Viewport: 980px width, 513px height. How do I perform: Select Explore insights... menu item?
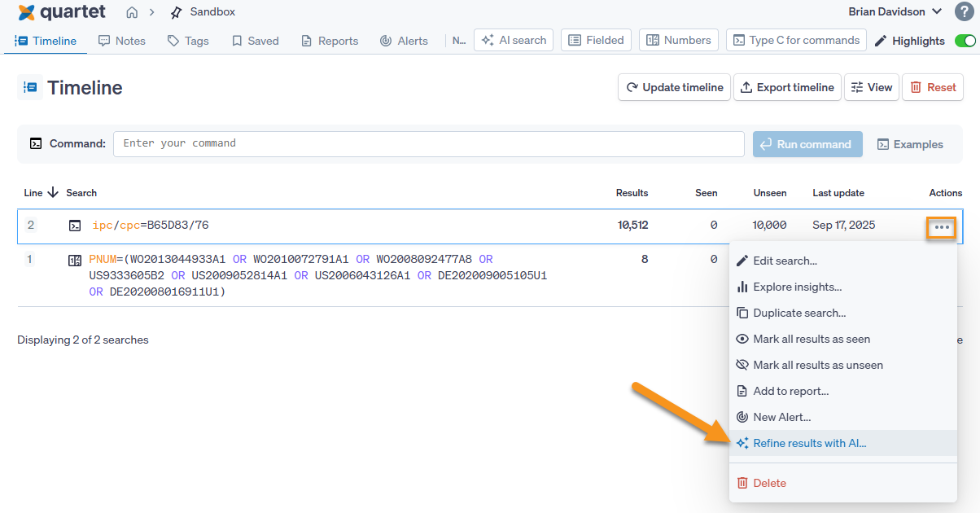842,287
